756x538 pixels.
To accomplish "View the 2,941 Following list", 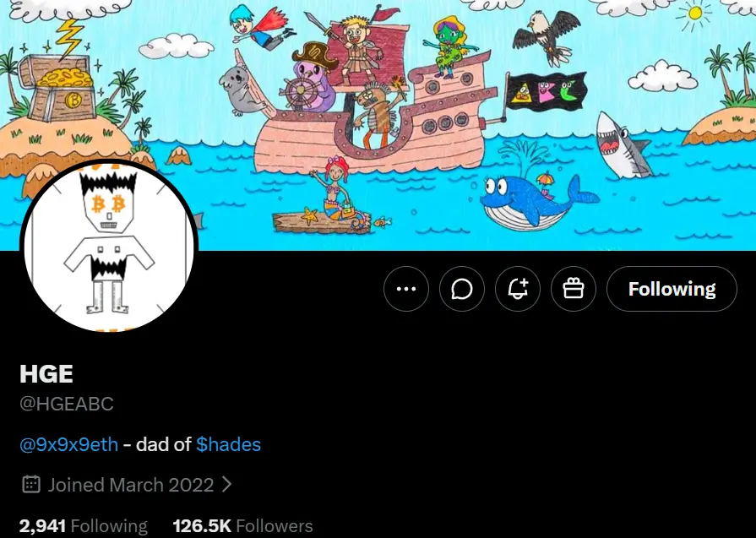I will pos(84,526).
